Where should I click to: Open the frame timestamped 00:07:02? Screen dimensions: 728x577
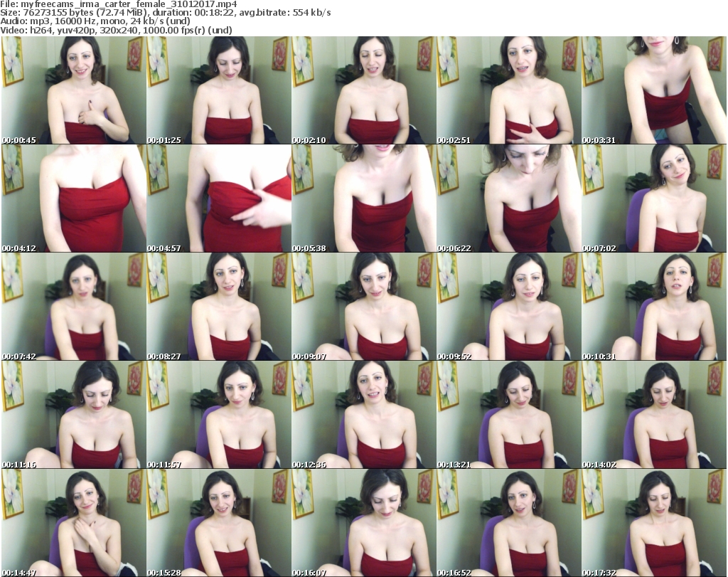(654, 198)
